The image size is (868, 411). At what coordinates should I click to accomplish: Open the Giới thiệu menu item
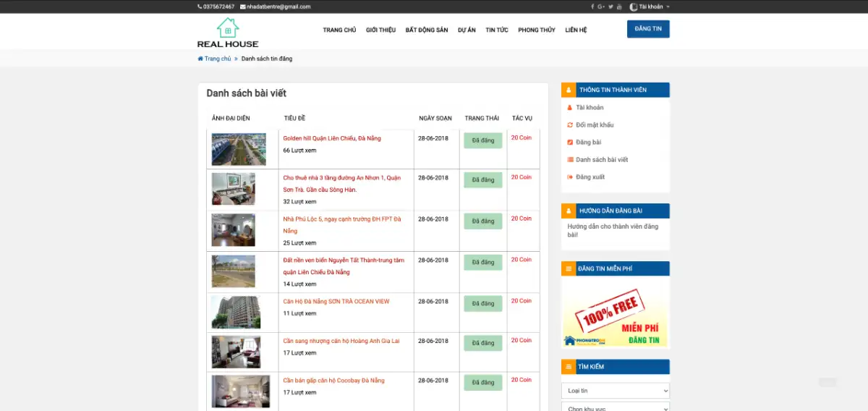380,30
